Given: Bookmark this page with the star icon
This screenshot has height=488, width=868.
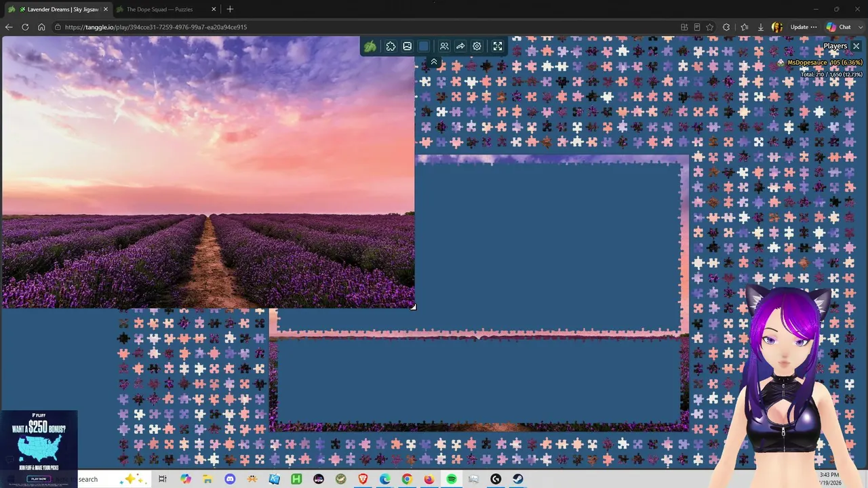Looking at the screenshot, I should coord(710,27).
